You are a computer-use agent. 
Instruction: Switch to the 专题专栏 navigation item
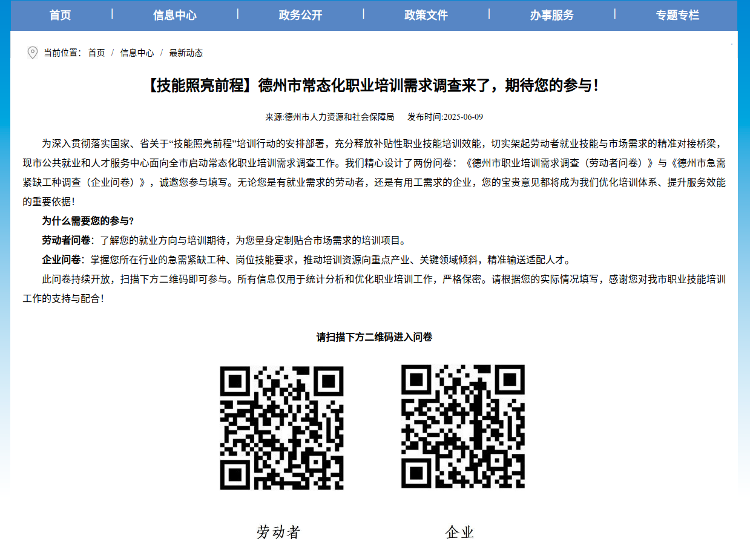pos(677,15)
